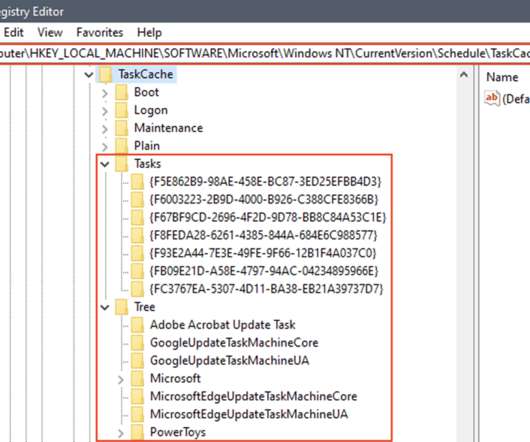Click the Plain folder icon
Screen dimensions: 530x442
[121, 146]
